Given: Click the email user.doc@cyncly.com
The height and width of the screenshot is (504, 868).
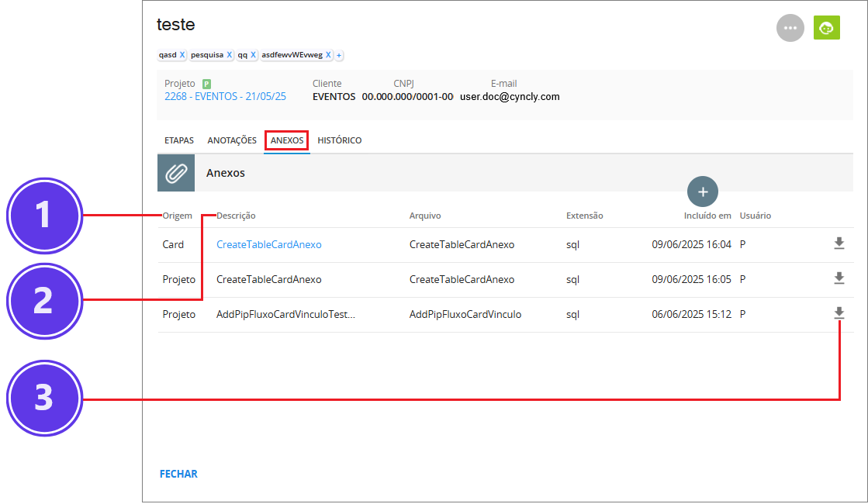Looking at the screenshot, I should click(510, 96).
